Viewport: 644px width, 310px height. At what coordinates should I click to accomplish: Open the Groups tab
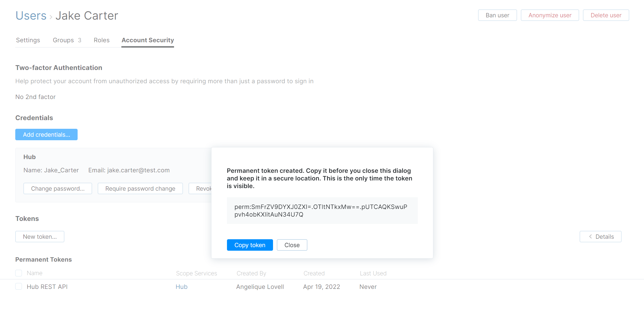click(x=63, y=40)
